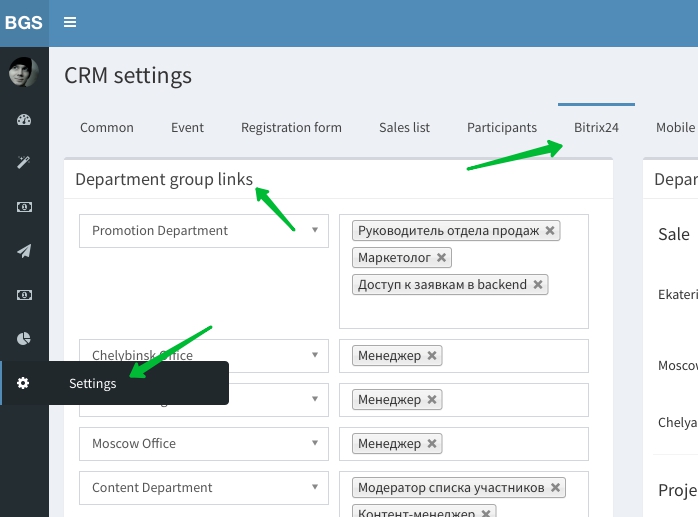
Task: Remove the Маркетолог tag
Action: (442, 258)
